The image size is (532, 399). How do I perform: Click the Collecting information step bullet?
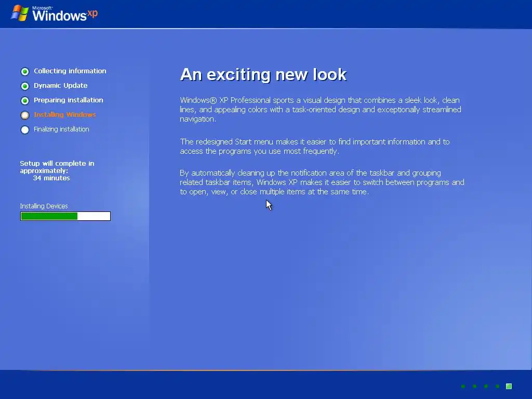pyautogui.click(x=25, y=71)
